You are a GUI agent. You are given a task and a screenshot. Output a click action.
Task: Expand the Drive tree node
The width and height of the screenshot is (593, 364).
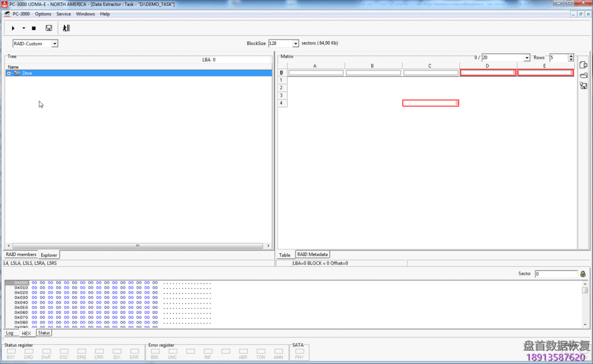(x=9, y=73)
